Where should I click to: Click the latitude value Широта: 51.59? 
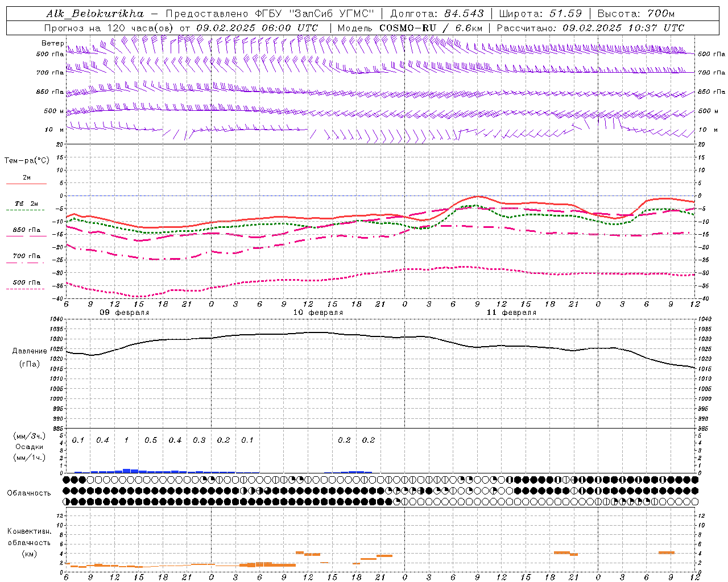tap(540, 14)
